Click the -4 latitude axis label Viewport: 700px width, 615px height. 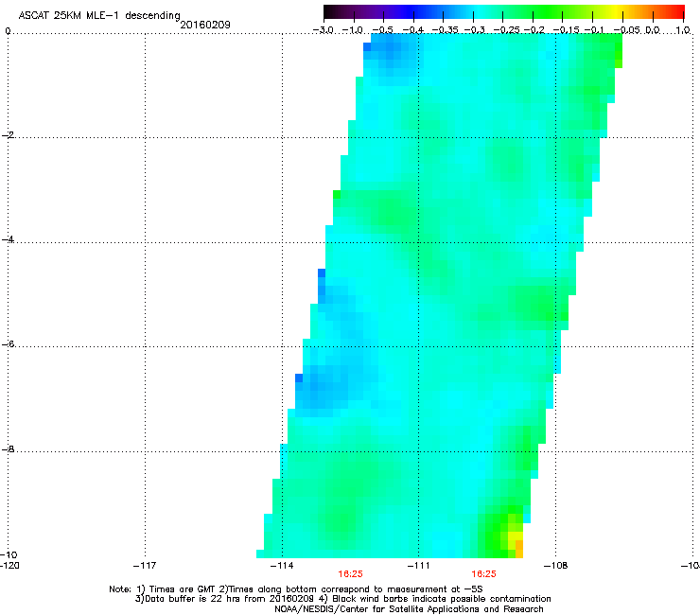(x=8, y=239)
